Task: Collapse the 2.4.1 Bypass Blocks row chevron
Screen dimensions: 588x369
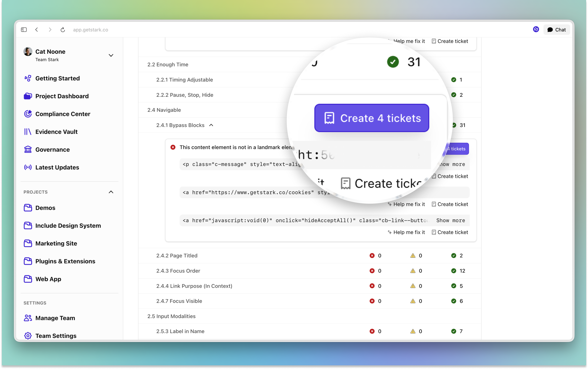Action: click(211, 125)
